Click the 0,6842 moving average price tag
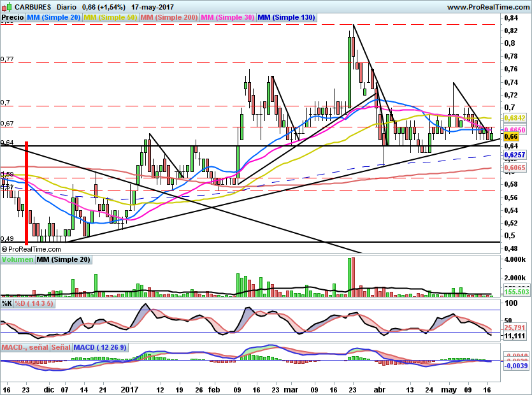 (x=515, y=118)
